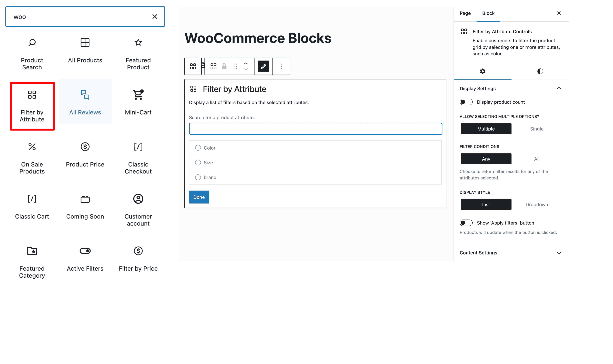Choose Single selection option

(536, 129)
